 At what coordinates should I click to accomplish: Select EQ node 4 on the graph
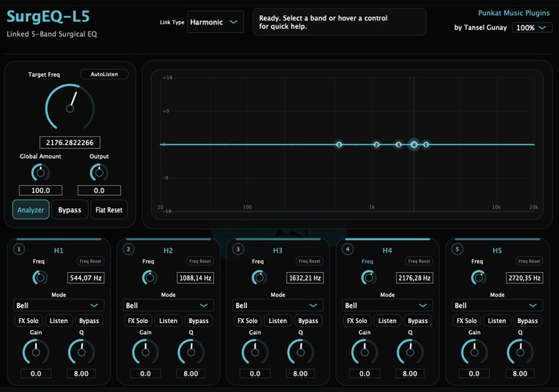click(414, 145)
